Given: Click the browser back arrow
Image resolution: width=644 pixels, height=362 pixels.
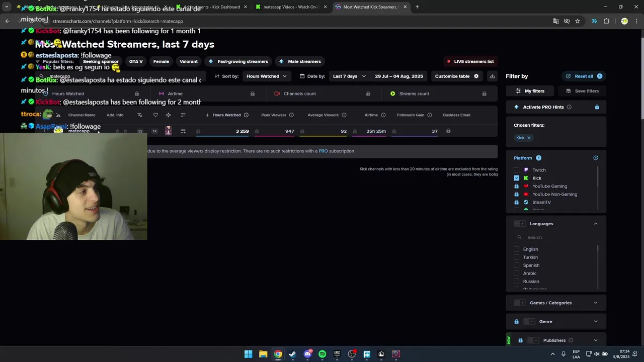Looking at the screenshot, I should pos(7,21).
